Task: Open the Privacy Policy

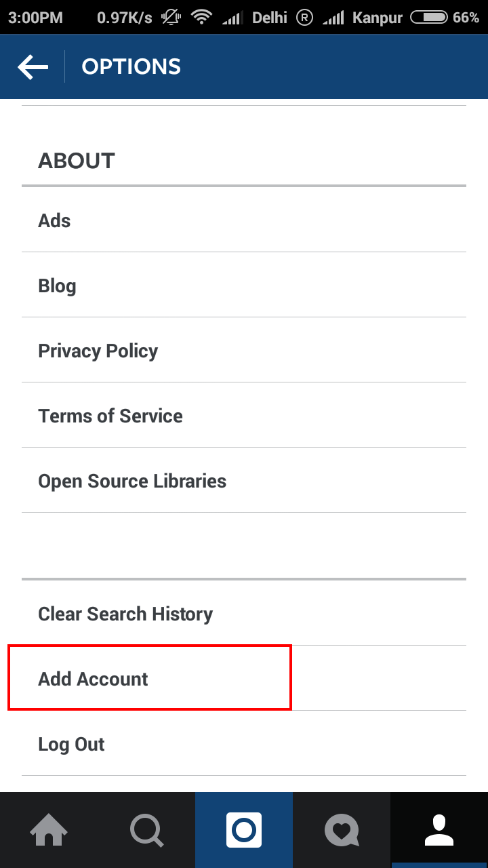Action: pos(244,350)
